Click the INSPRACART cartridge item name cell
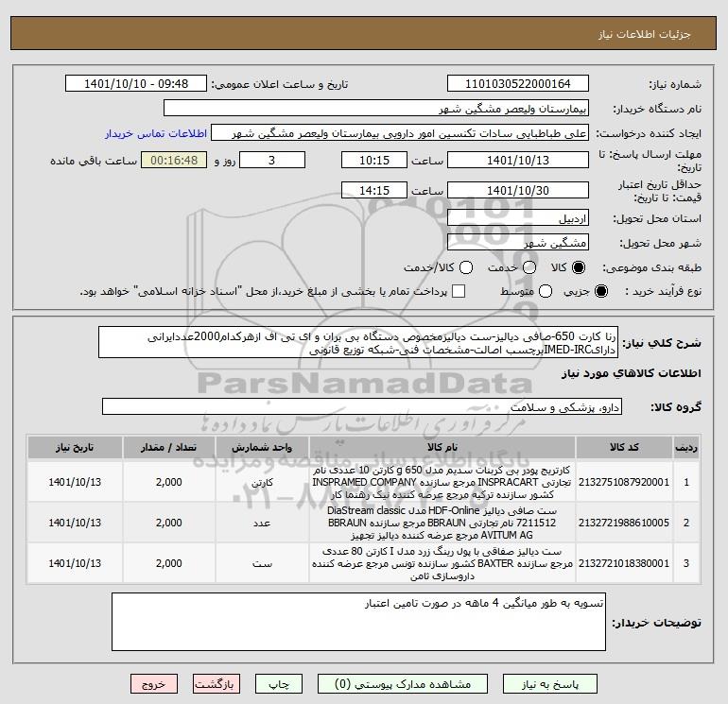This screenshot has height=704, width=728. (x=442, y=482)
